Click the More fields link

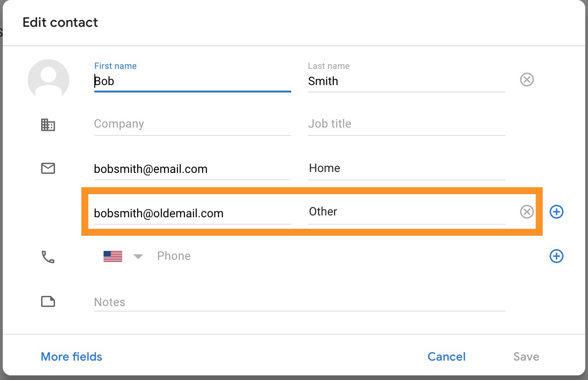tap(72, 356)
